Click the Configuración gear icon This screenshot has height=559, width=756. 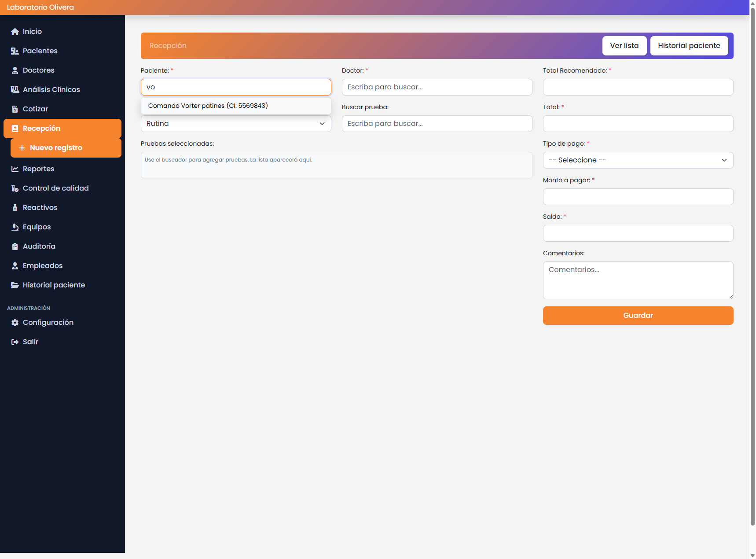pos(15,323)
